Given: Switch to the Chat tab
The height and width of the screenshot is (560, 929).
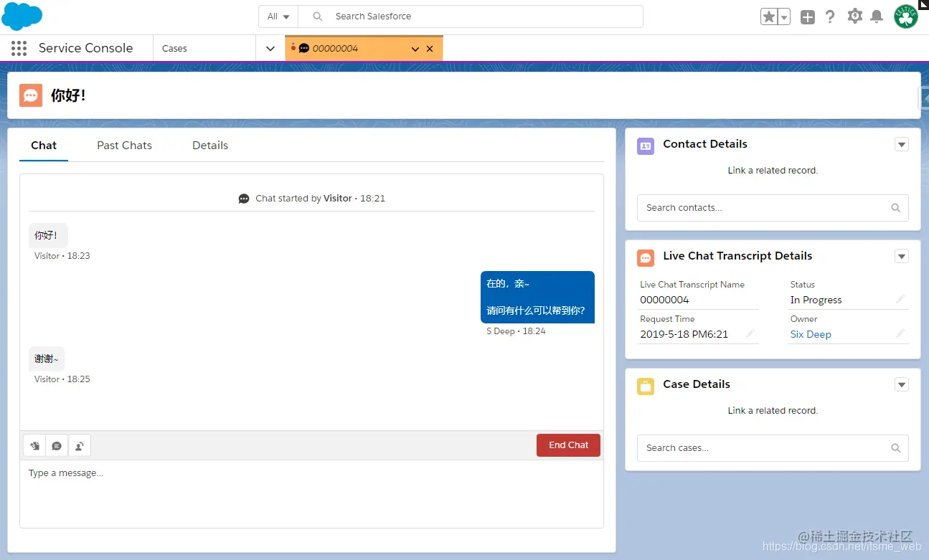Looking at the screenshot, I should (44, 146).
